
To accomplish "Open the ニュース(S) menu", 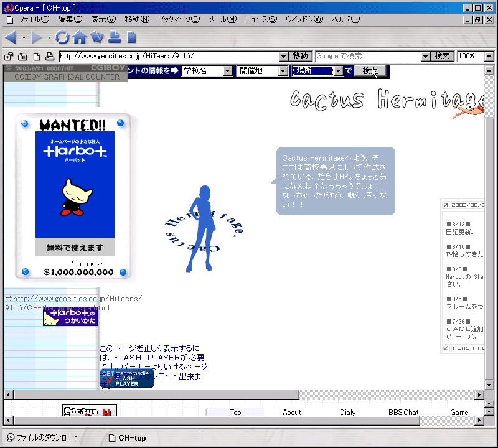I will pyautogui.click(x=261, y=20).
